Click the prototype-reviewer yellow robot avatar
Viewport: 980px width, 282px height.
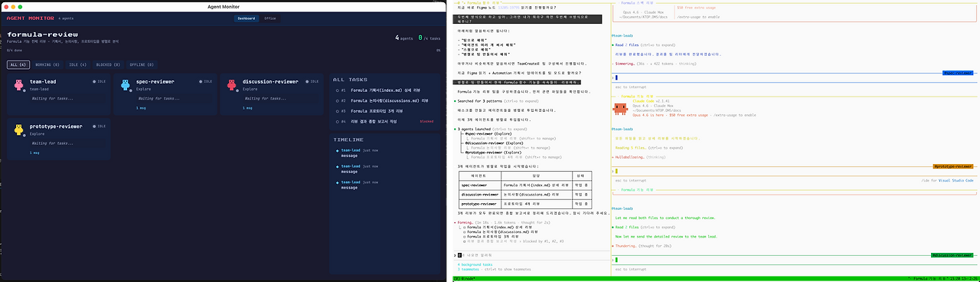click(20, 130)
